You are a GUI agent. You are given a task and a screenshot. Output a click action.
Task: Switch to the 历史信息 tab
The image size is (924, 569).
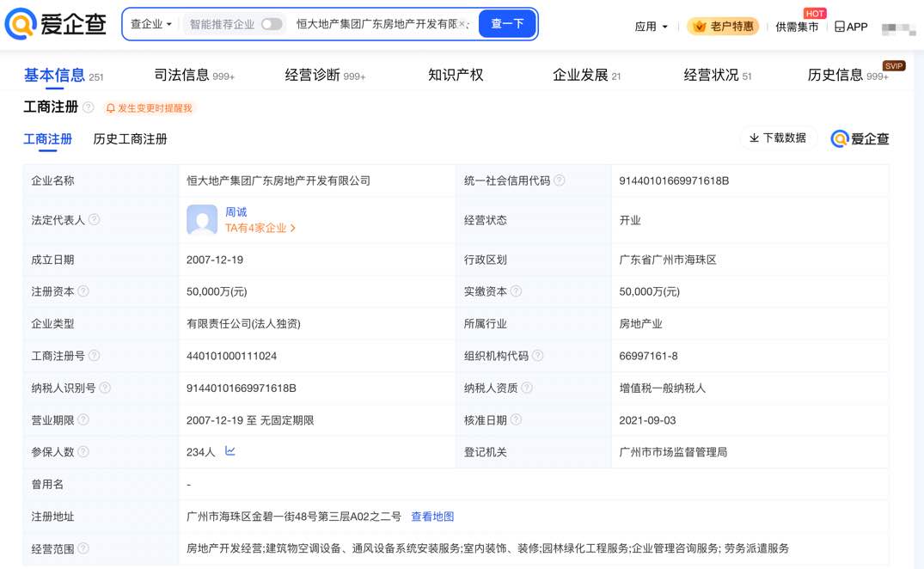848,76
